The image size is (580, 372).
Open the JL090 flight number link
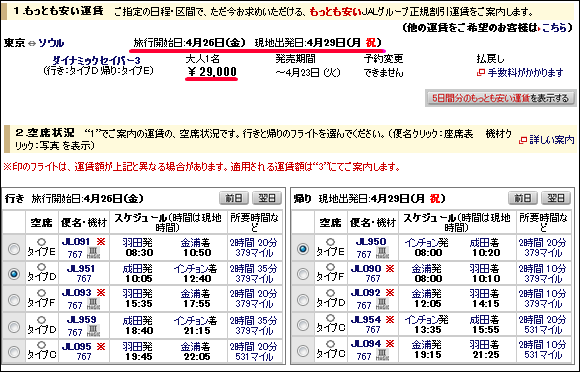(365, 269)
